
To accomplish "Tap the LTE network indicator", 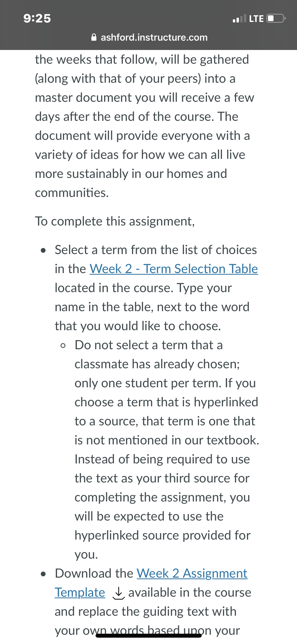I will click(256, 19).
